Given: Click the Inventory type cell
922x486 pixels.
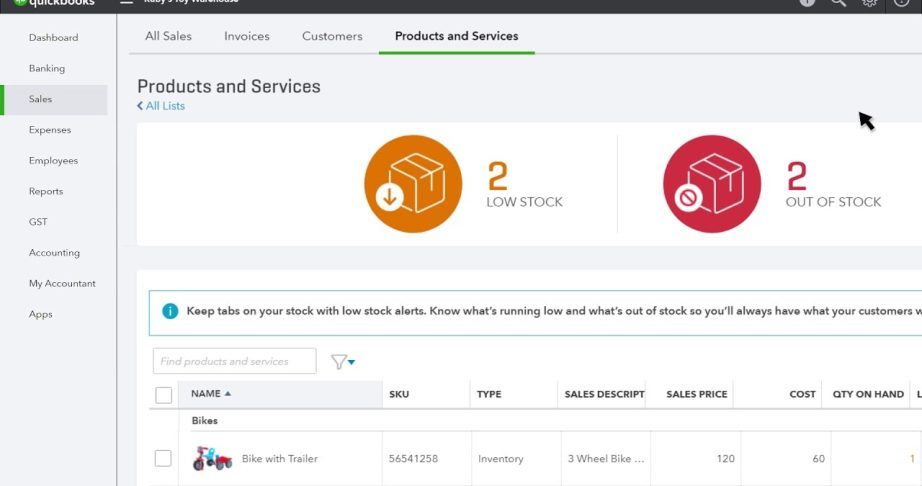Looking at the screenshot, I should tap(500, 459).
